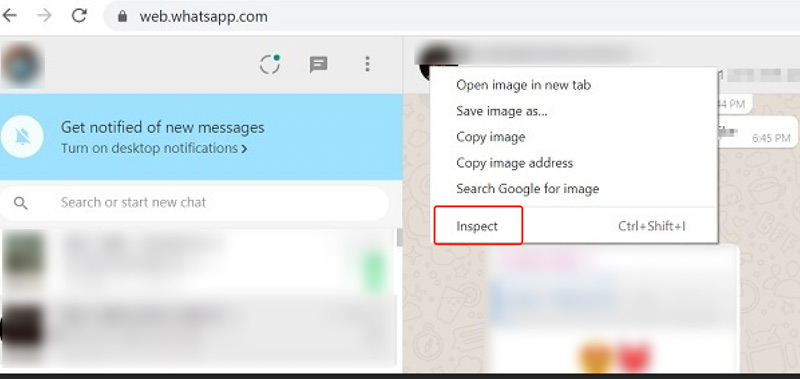800x379 pixels.
Task: Click the web.whatsapp.com address bar
Action: [x=452, y=16]
